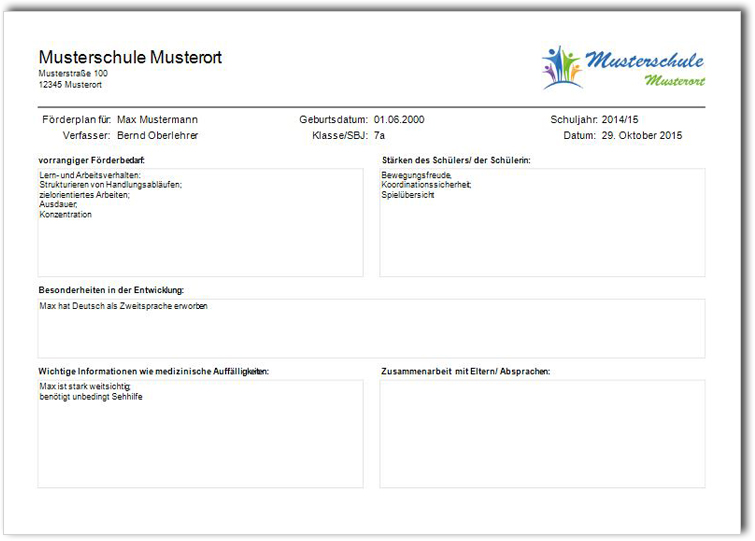This screenshot has height=541, width=755.
Task: Click the 'Stärken des Schülers' text box
Action: click(542, 222)
